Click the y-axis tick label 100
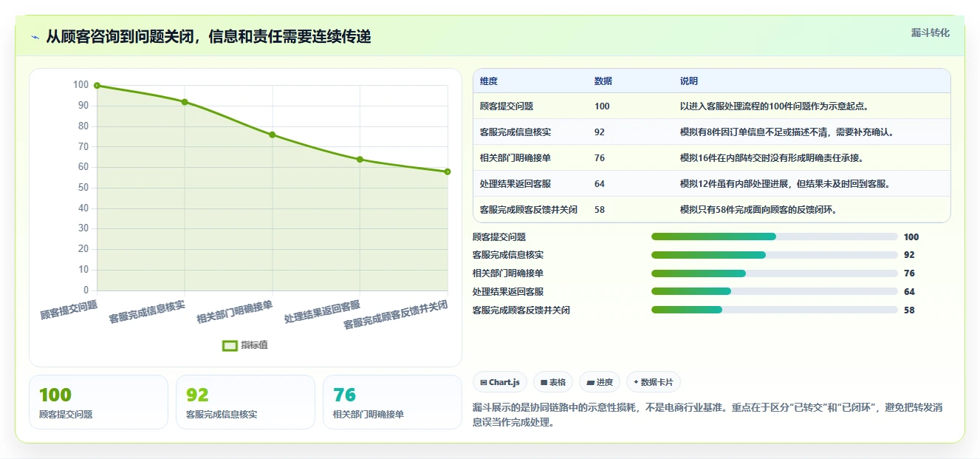Screen dimensions: 980x459 pos(80,85)
